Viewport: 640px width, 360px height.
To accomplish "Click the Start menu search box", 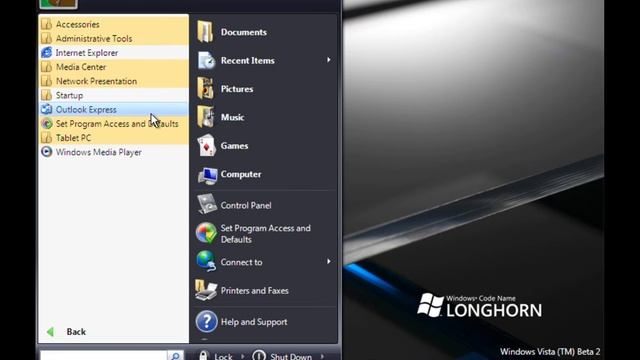I will tap(104, 356).
